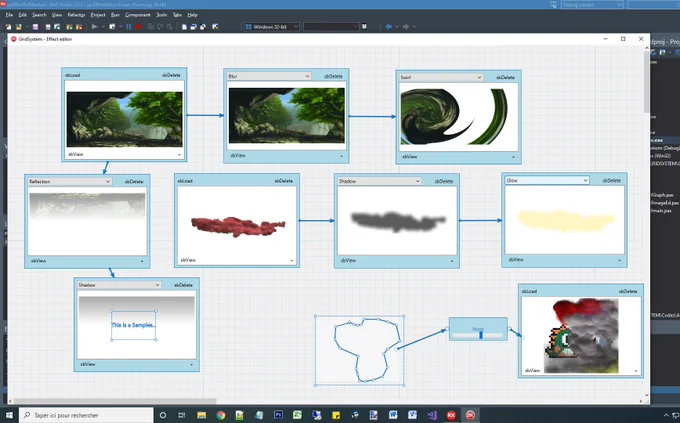Viewport: 680px width, 423px height.
Task: Click the taskbar search box
Action: pos(86,415)
